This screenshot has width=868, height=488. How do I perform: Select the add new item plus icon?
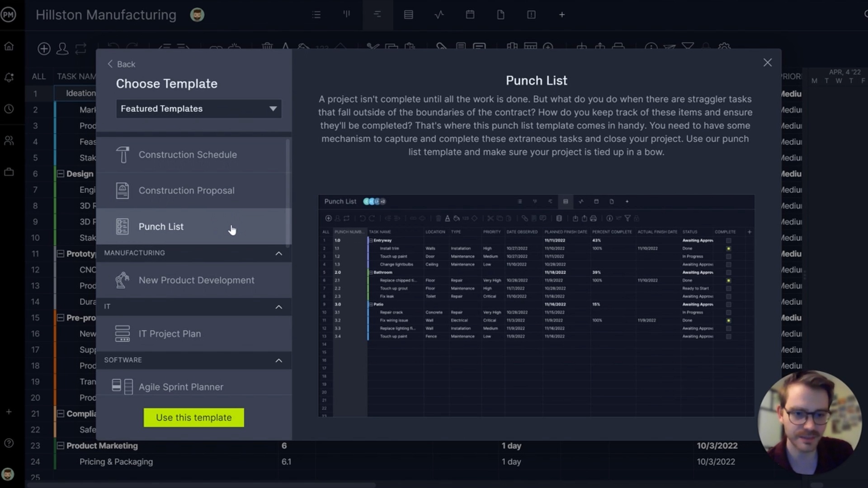pos(43,47)
